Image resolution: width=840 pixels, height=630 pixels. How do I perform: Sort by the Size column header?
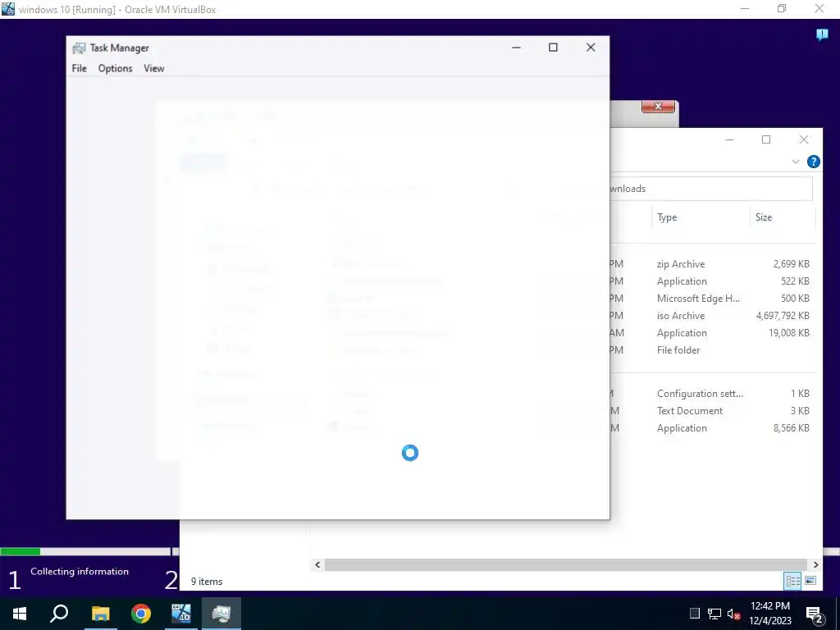coord(783,217)
